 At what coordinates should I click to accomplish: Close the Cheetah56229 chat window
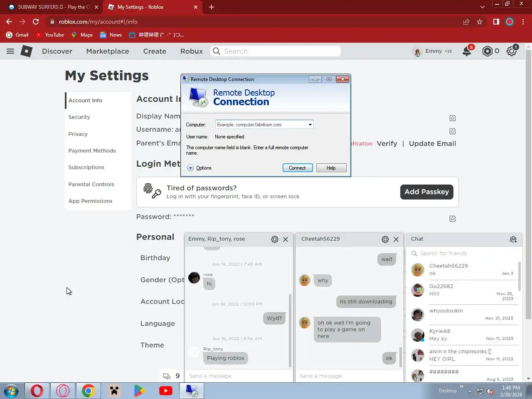coord(396,239)
